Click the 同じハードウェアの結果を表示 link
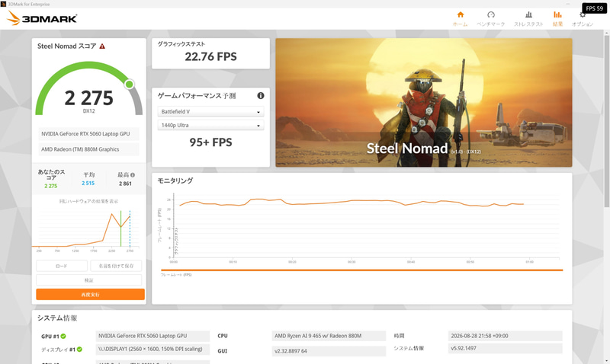The image size is (610, 364). (88, 201)
